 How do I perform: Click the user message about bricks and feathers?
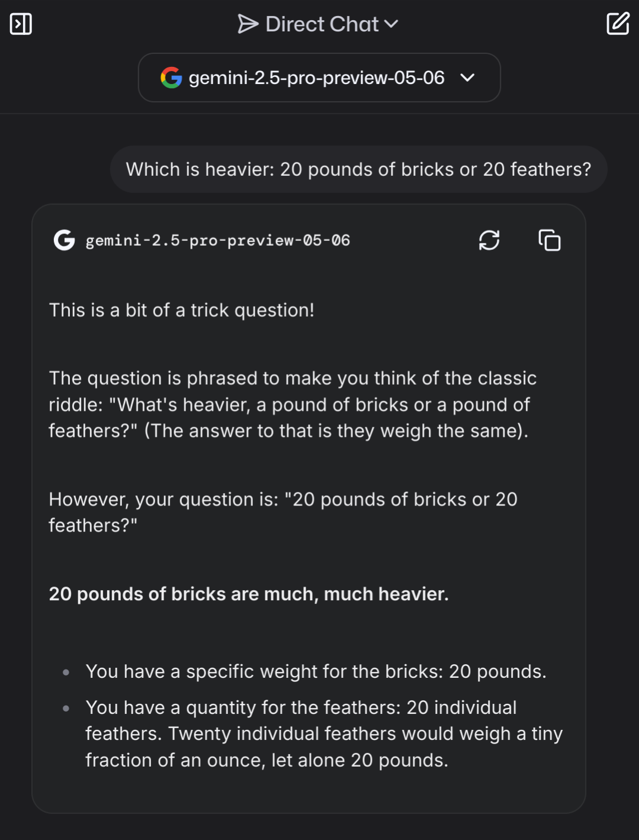point(358,169)
